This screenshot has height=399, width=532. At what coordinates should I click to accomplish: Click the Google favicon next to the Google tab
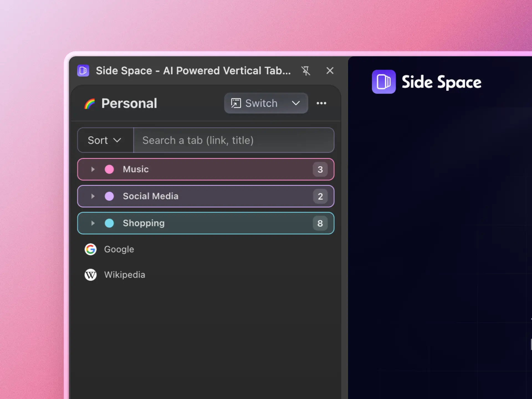[x=90, y=249]
